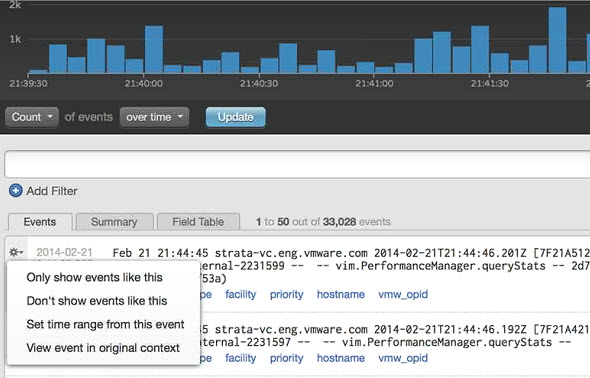Screen dimensions: 590x378
Task: Click facility field in first event
Action: click(240, 294)
